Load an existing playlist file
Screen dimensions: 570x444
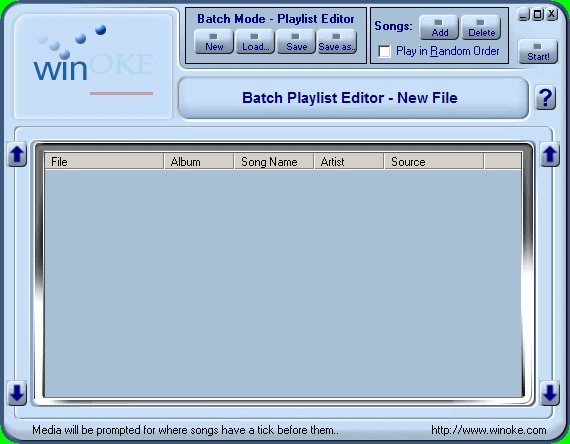(255, 42)
